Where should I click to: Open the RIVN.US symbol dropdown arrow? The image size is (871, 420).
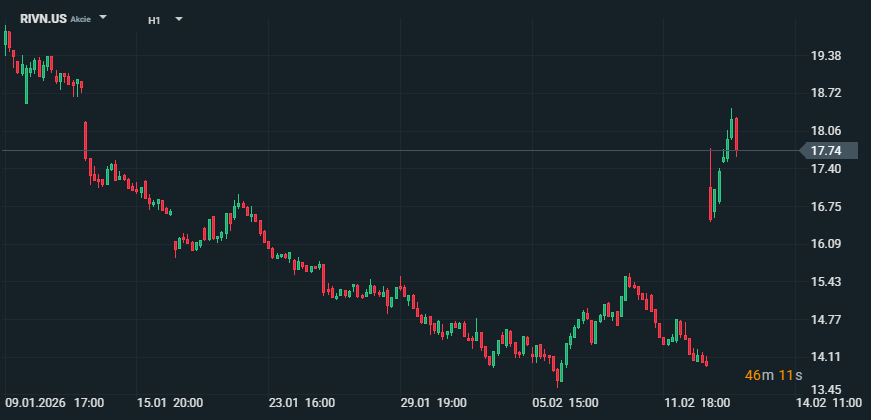pos(104,19)
